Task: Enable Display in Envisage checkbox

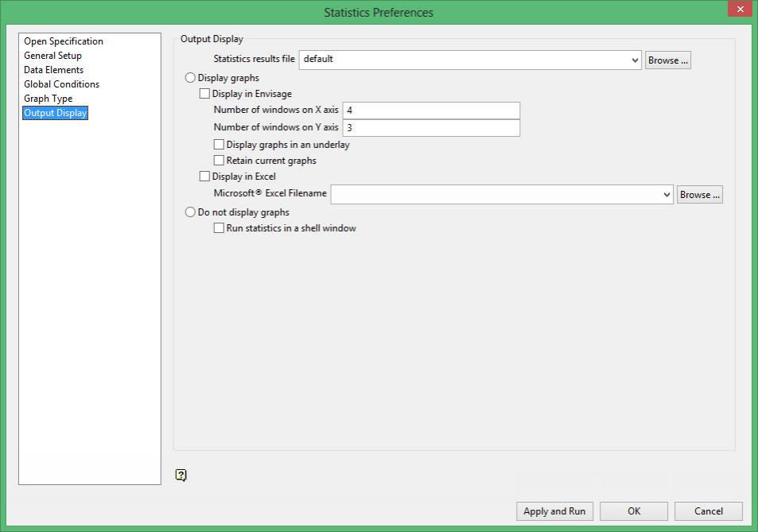Action: click(x=204, y=94)
